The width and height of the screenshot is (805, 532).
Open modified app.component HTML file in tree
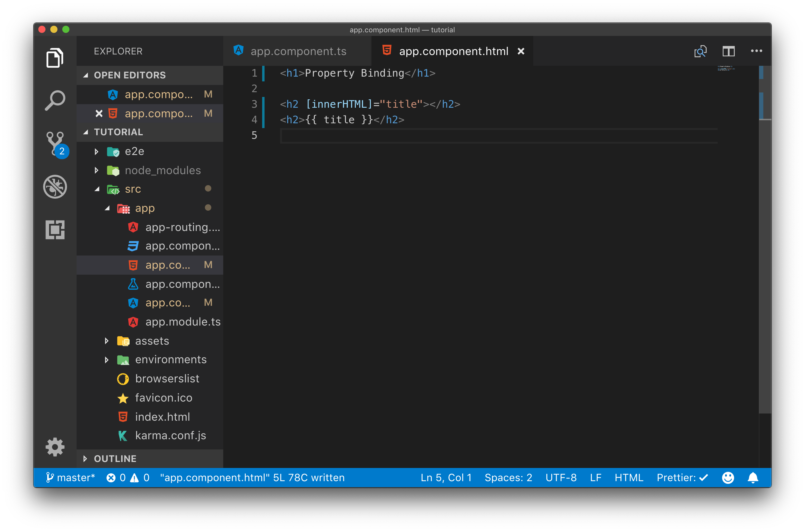[x=150, y=265]
